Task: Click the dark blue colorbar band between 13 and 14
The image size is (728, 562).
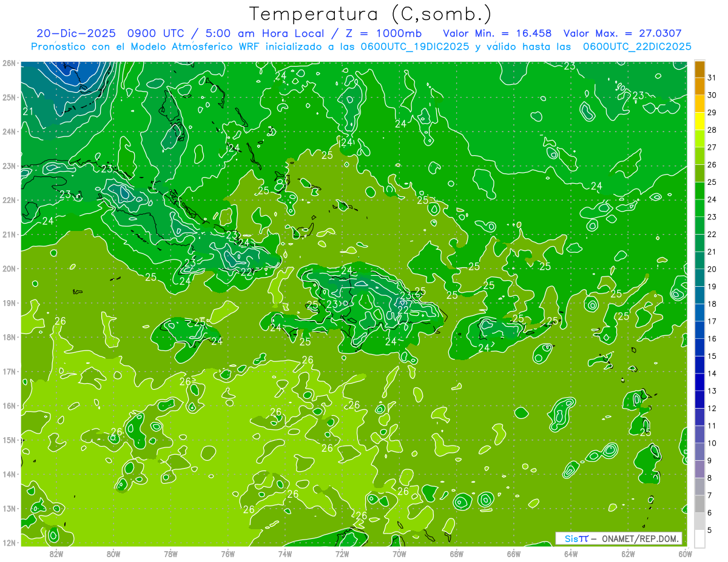Action: click(x=699, y=382)
